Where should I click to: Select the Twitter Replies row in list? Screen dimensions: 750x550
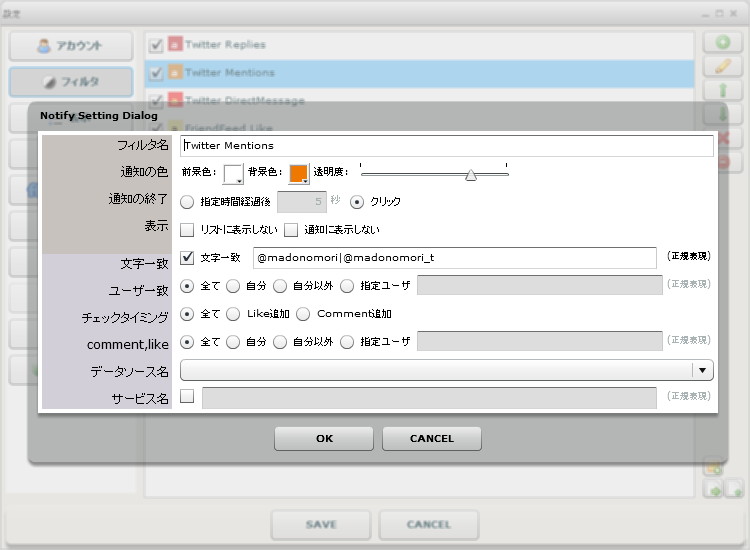(x=419, y=45)
